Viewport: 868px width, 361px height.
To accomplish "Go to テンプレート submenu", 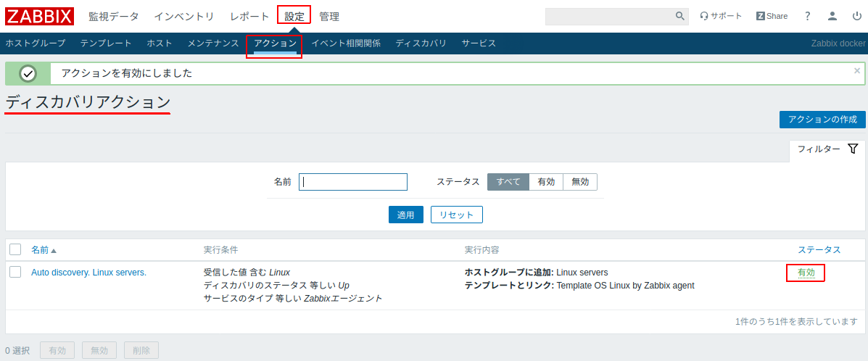I will click(106, 43).
